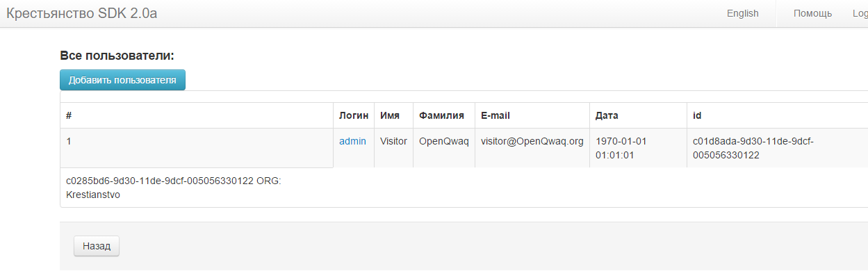Select the Логин column header
This screenshot has width=868, height=280.
point(354,115)
